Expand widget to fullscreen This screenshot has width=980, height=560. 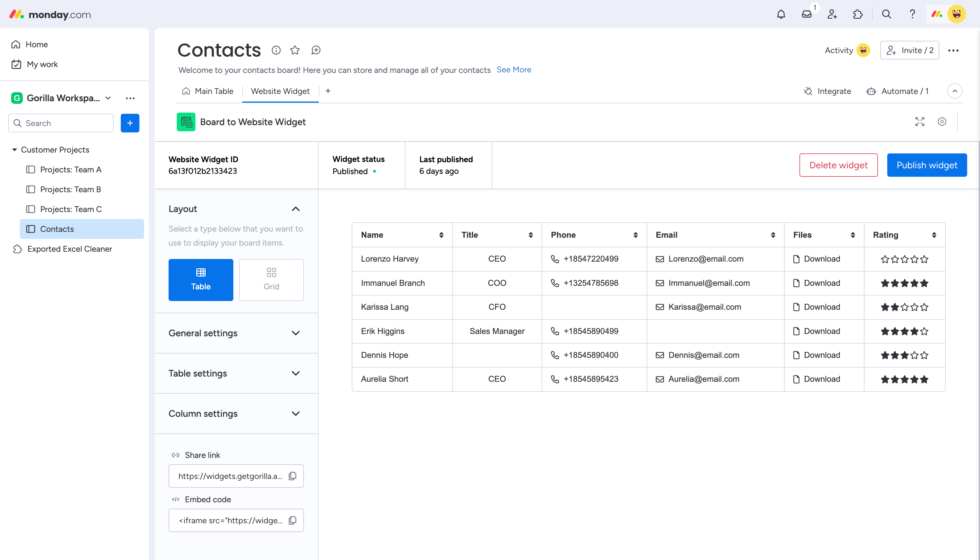tap(920, 122)
